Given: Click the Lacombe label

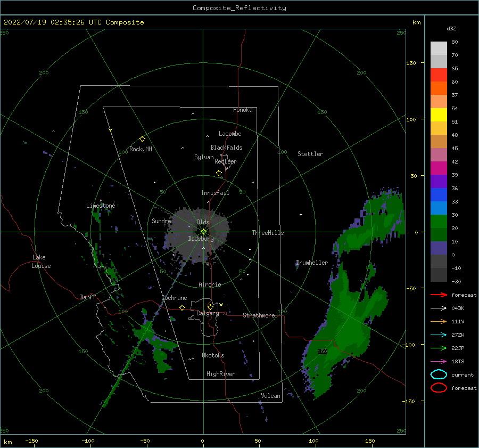Looking at the screenshot, I should coord(230,134).
